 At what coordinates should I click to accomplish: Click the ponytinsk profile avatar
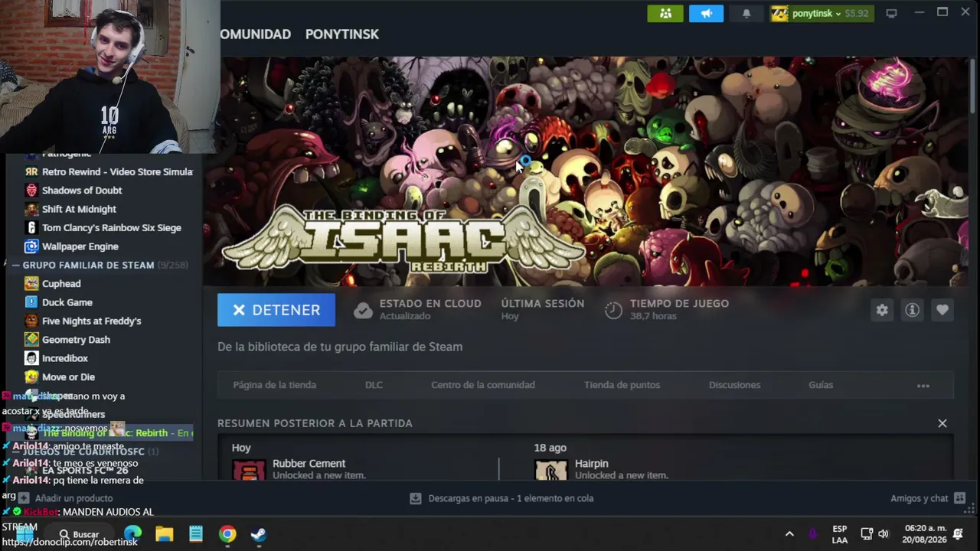click(779, 13)
